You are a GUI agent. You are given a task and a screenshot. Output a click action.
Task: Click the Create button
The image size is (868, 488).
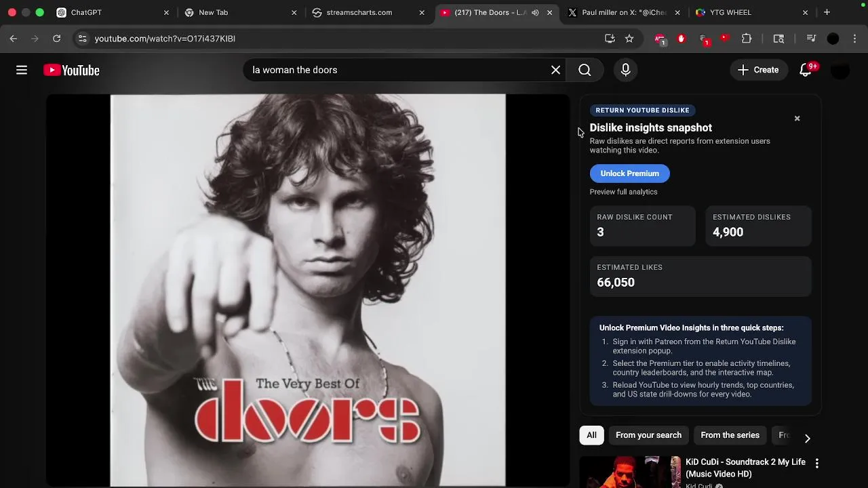pos(758,70)
